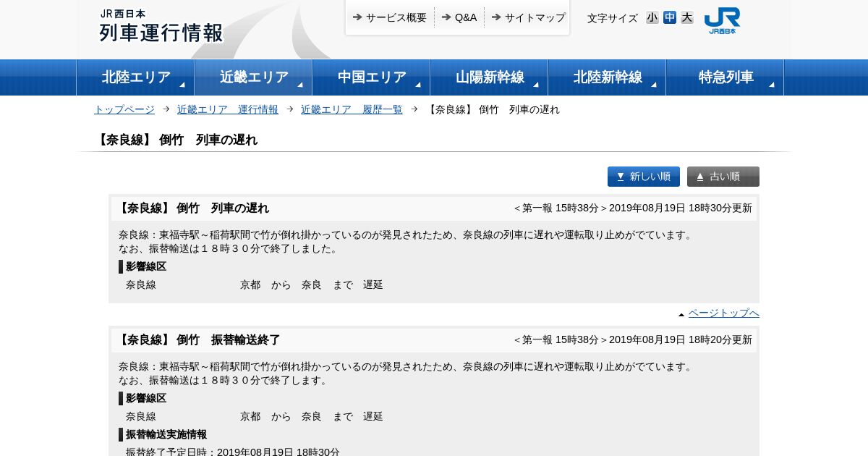868x456 pixels.
Task: Go to トップページ breadcrumb
Action: tap(124, 109)
